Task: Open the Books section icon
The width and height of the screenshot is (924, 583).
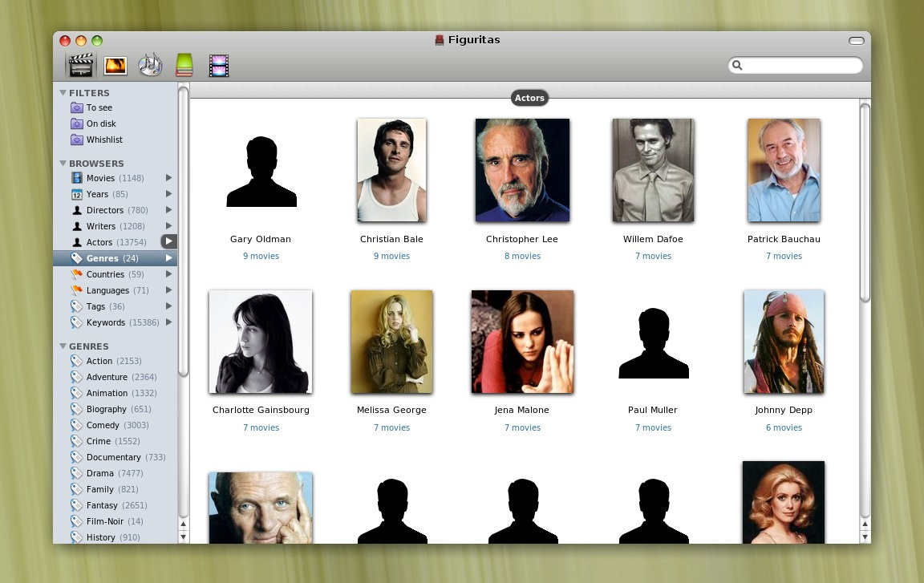Action: 184,65
